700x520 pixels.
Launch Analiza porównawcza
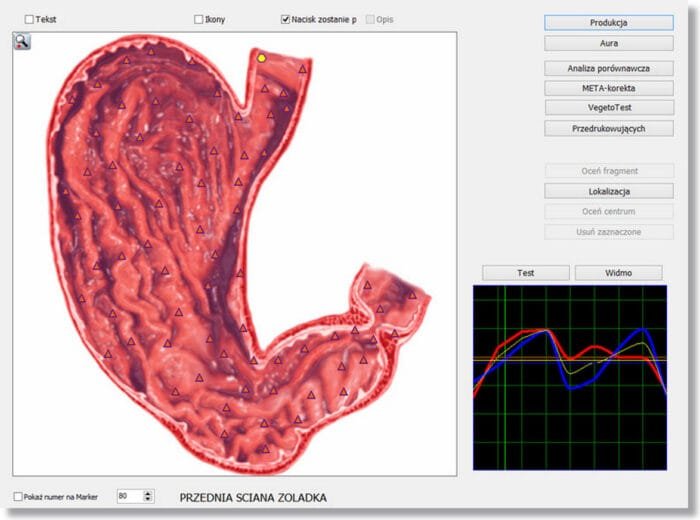coord(609,68)
